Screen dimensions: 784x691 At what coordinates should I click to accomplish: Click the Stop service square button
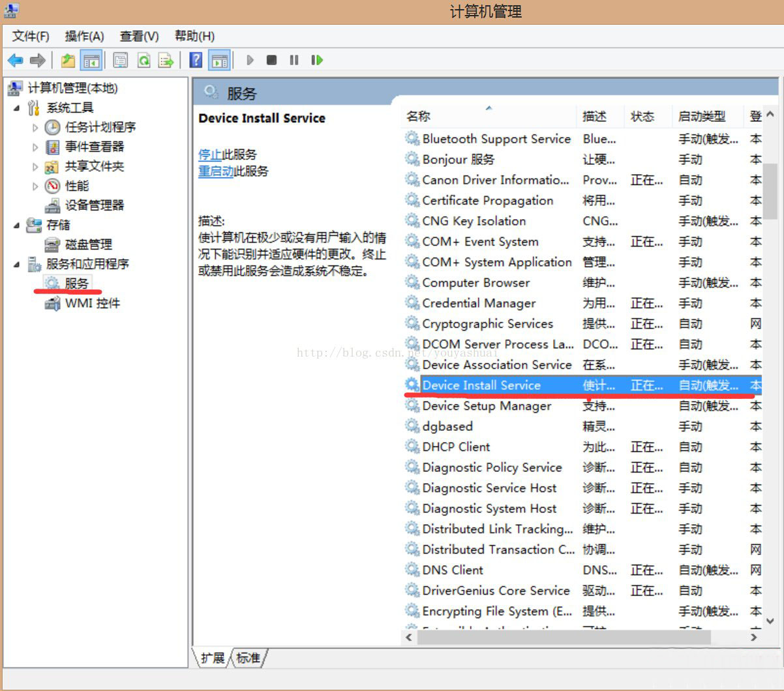click(271, 60)
